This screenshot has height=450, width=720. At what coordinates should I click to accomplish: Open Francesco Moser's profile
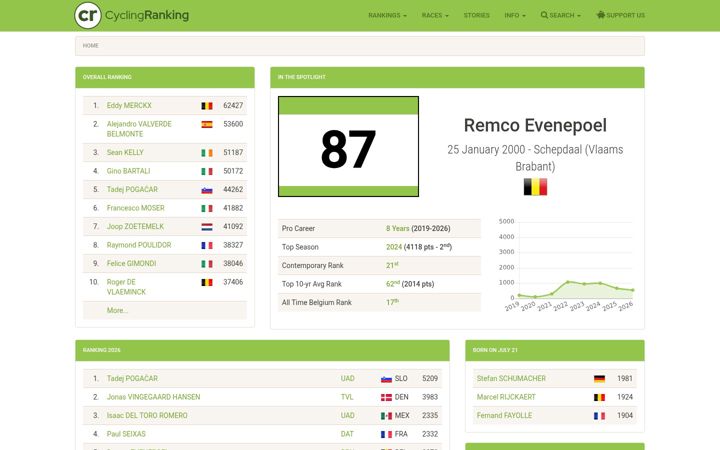tap(135, 208)
